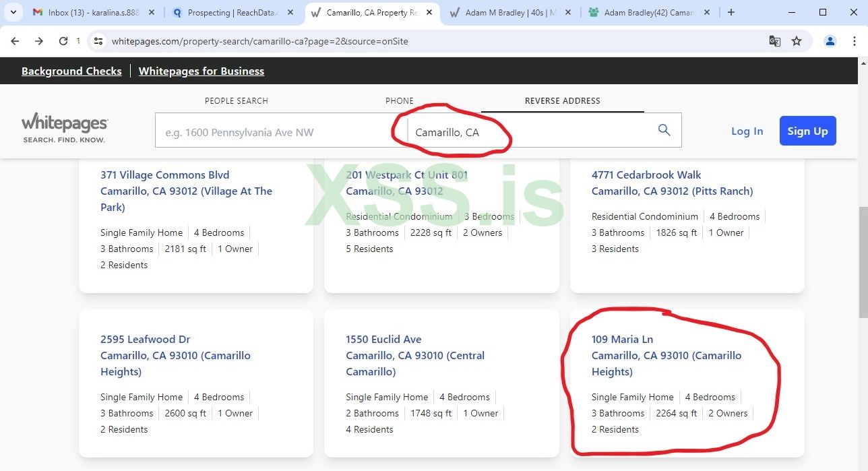The height and width of the screenshot is (471, 868).
Task: Open 109 Maria Ln listing
Action: 666,355
